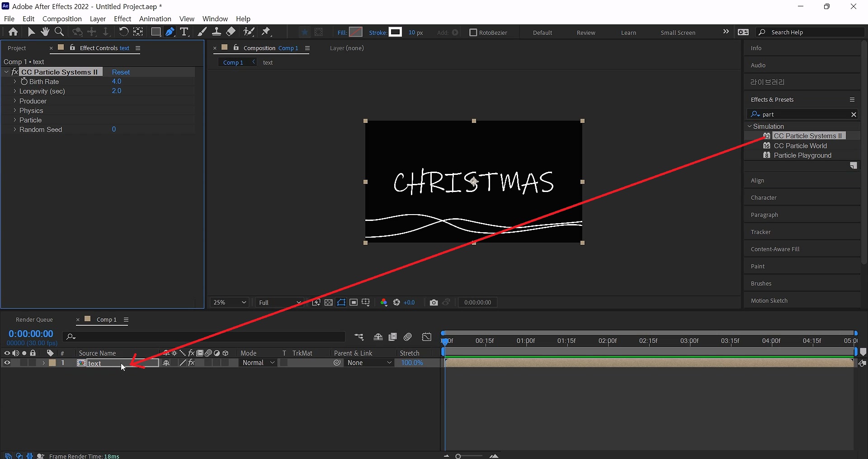868x459 pixels.
Task: Reset exposure aperture icon
Action: point(396,302)
